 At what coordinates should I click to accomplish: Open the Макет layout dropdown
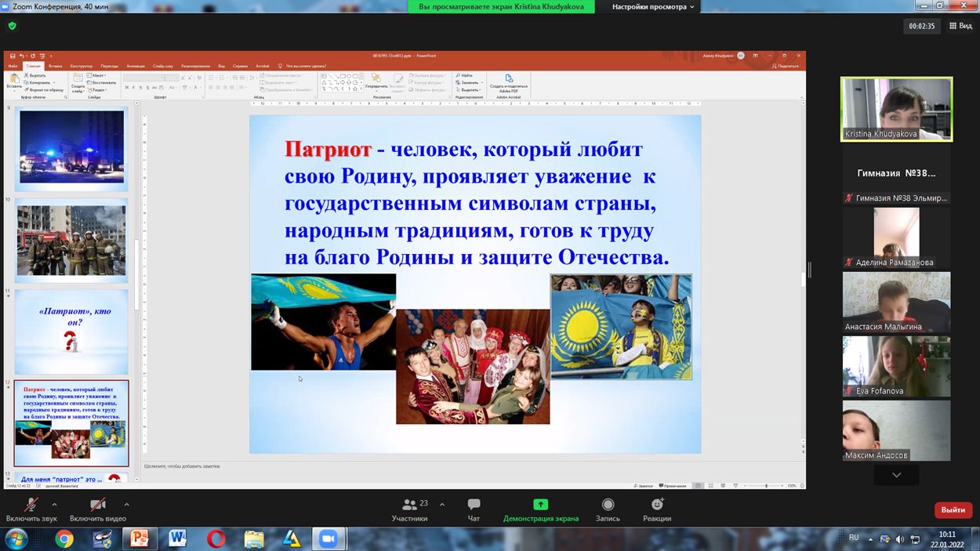point(97,76)
